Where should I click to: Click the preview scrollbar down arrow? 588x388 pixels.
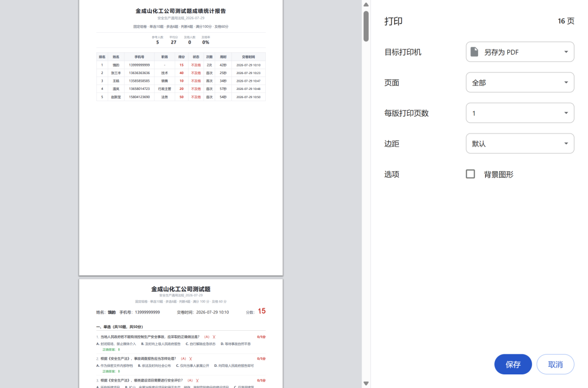coord(366,384)
